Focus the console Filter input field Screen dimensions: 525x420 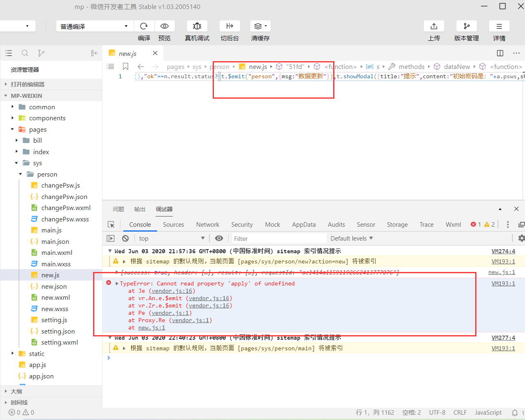coord(279,239)
